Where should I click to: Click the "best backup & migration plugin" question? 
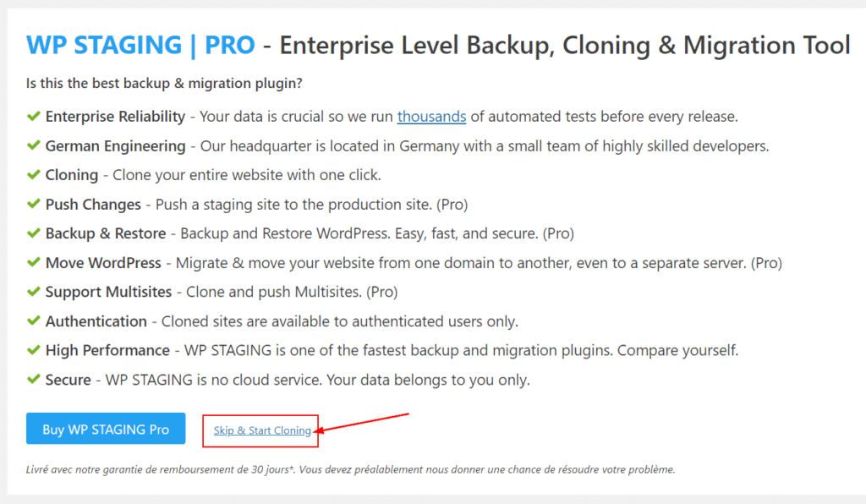165,84
